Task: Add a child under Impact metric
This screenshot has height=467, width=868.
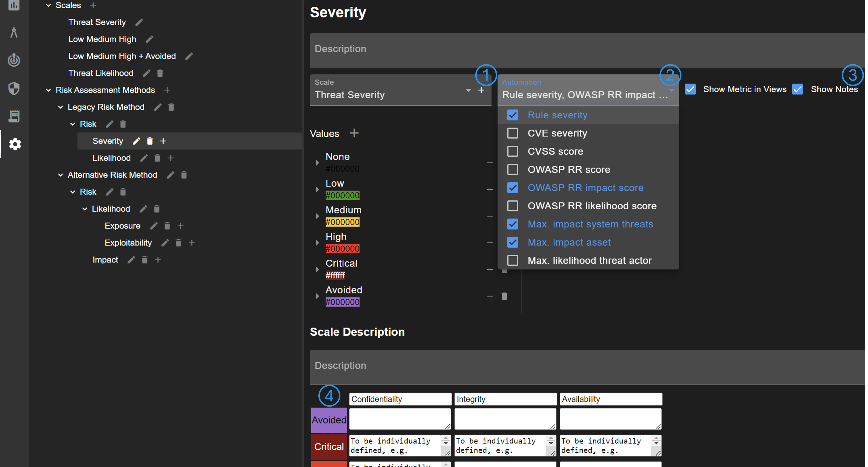Action: pos(158,260)
